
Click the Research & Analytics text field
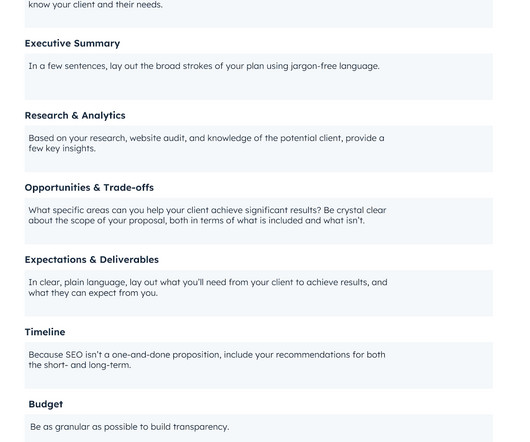pyautogui.click(x=259, y=149)
